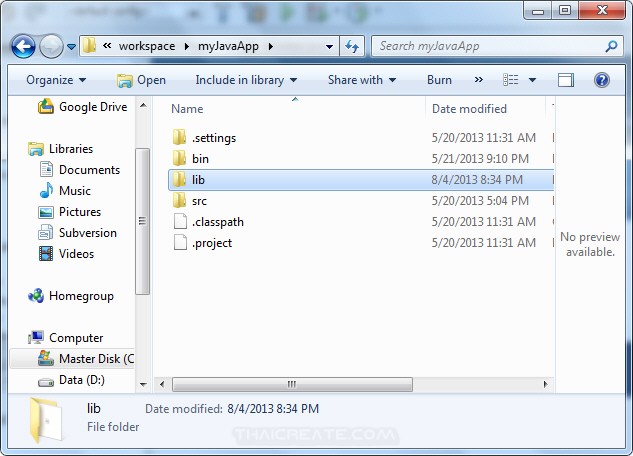Click large lib folder icon in details pane
The width and height of the screenshot is (633, 456).
46,420
